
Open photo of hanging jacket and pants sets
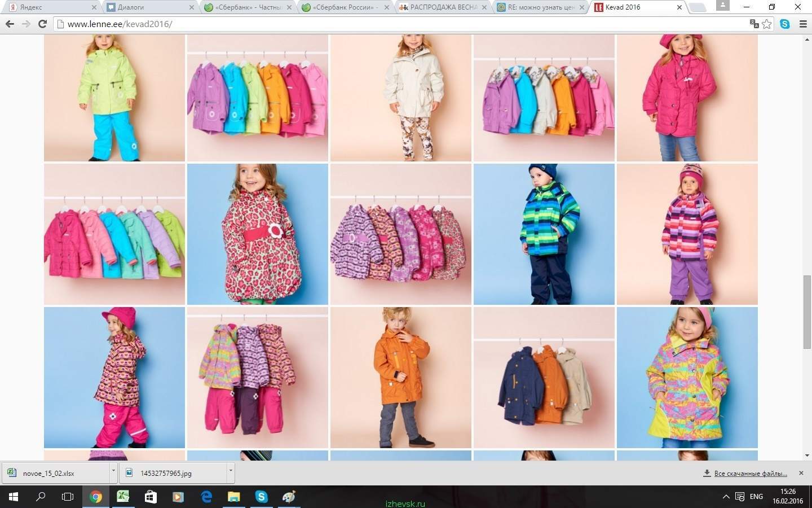(258, 378)
